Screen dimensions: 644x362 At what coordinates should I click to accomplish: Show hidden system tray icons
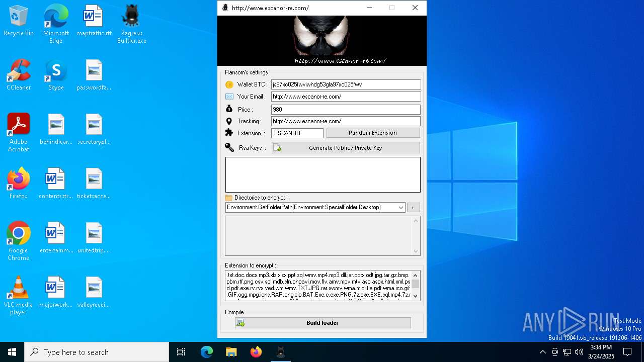[542, 352]
